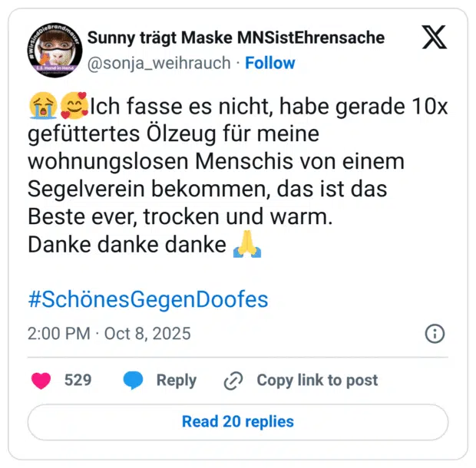Click the 529 likes count
This screenshot has height=468, width=476.
[78, 381]
